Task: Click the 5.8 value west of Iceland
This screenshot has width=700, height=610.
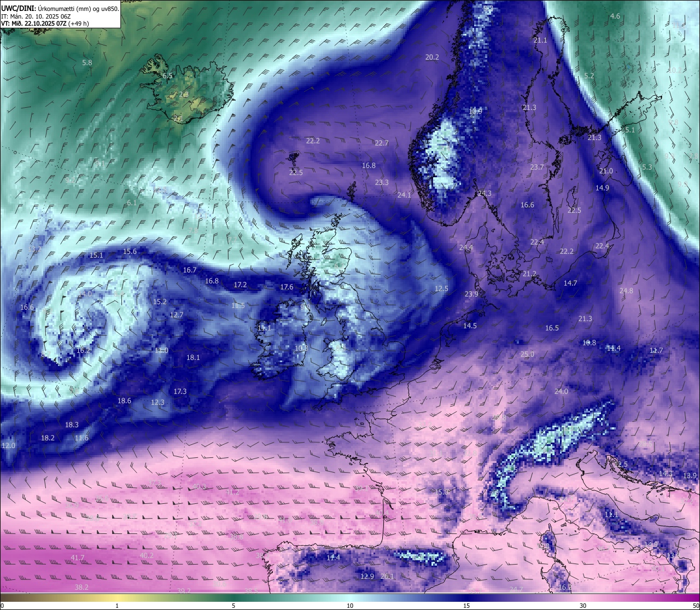Action: click(87, 63)
